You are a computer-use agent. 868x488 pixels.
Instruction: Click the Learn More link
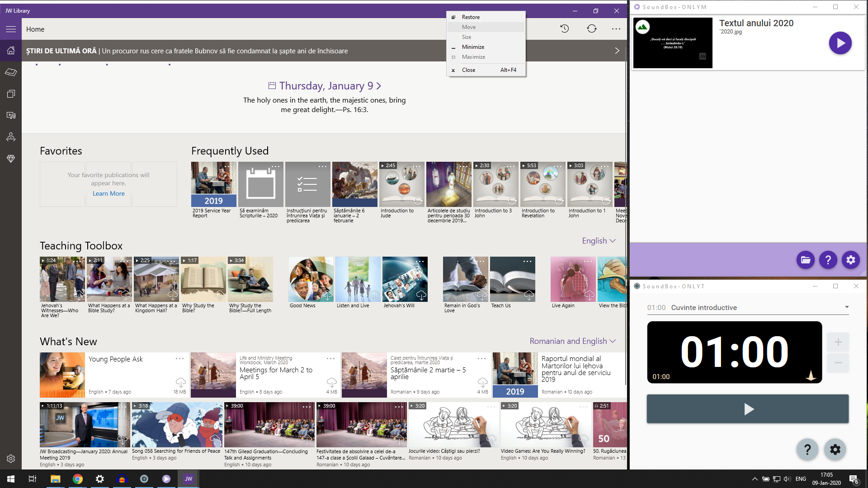point(108,193)
